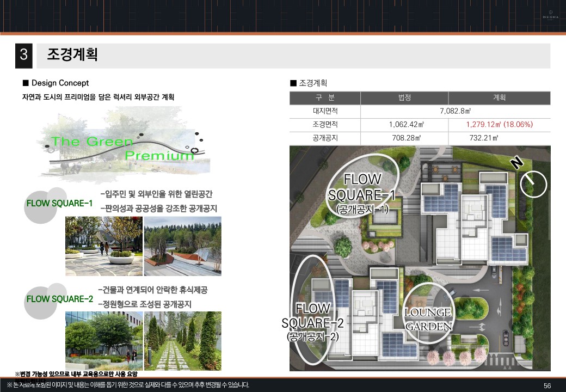566x392 pixels.
Task: Click the LOUNGE GARDEN circle on the map
Action: [429, 319]
